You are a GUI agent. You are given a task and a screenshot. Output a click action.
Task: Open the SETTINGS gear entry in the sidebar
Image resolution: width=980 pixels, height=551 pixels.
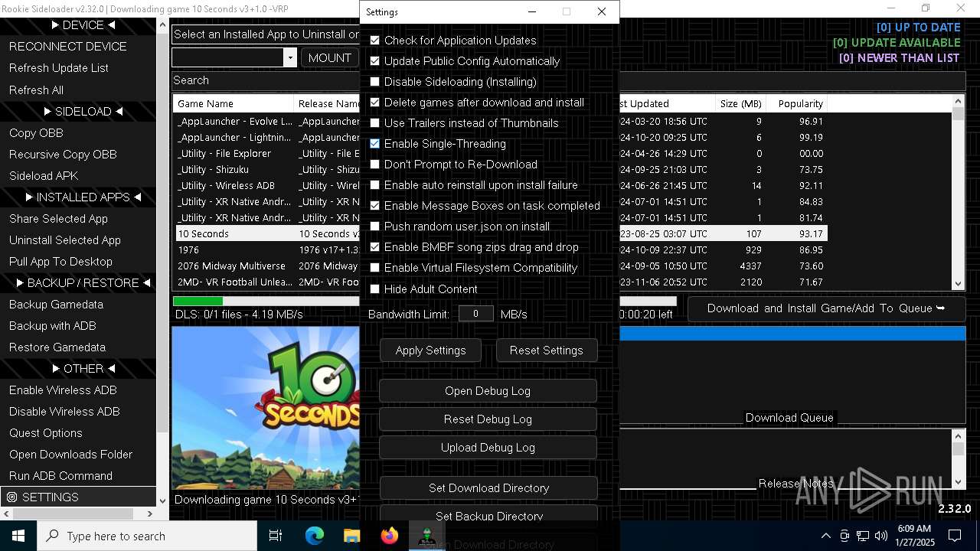[x=78, y=497]
